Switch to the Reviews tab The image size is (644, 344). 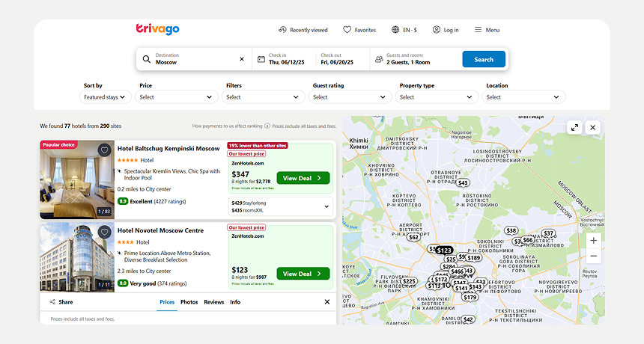214,302
